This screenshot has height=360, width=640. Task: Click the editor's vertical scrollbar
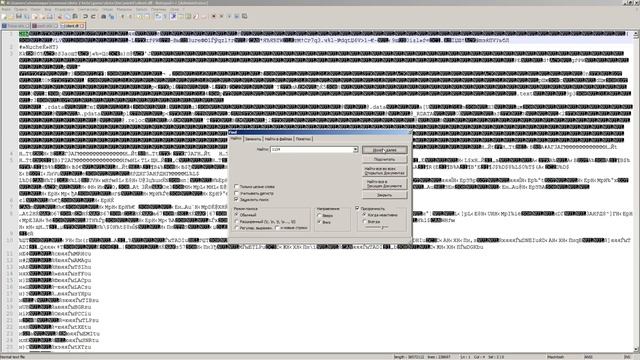click(636, 192)
